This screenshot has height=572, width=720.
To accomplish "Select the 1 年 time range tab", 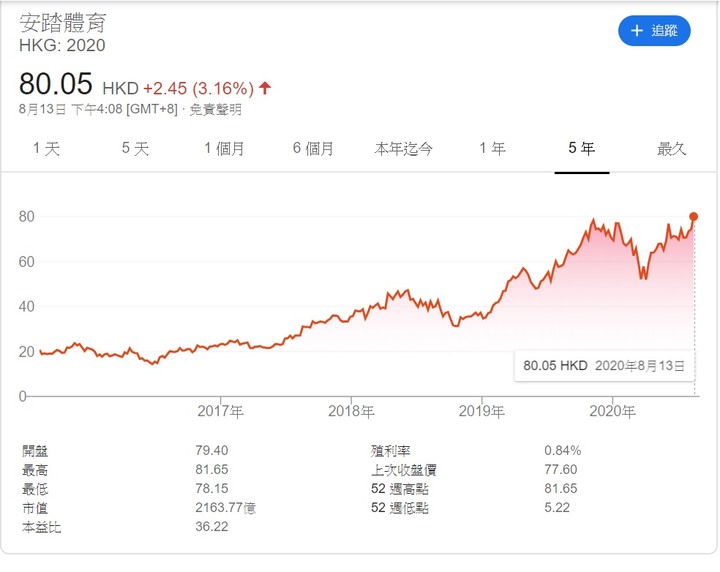I will (x=492, y=149).
